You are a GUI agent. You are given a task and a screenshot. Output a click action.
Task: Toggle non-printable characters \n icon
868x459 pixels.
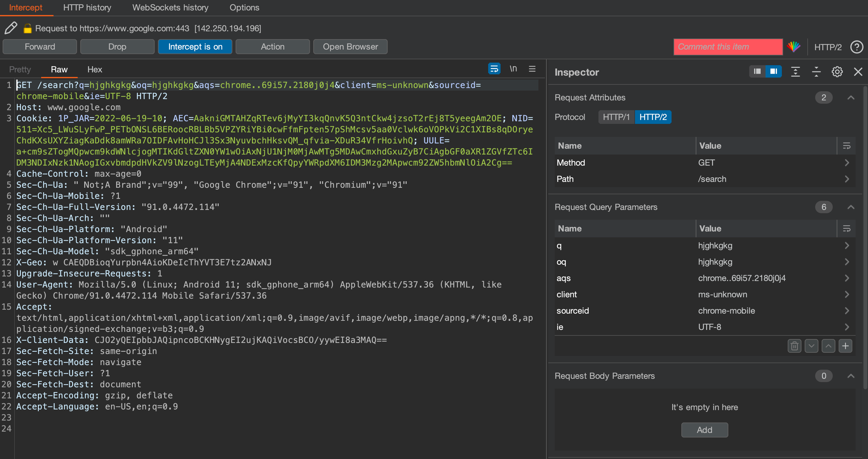[513, 69]
